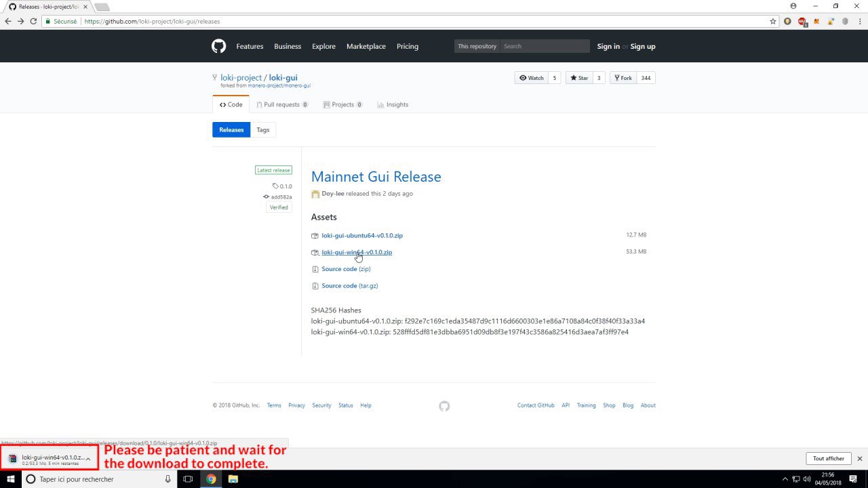Open the Insights tab
868x488 pixels.
[x=393, y=104]
